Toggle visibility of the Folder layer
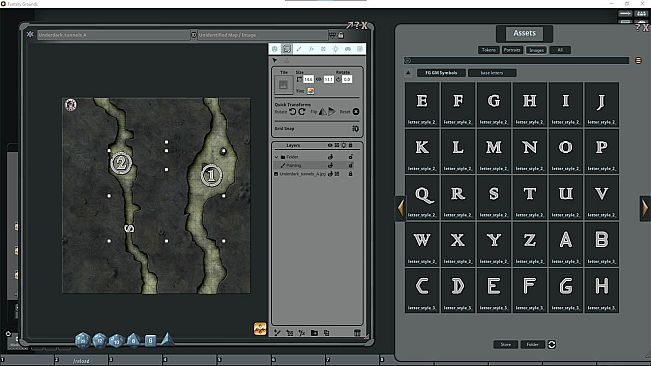The image size is (651, 366). [330, 157]
